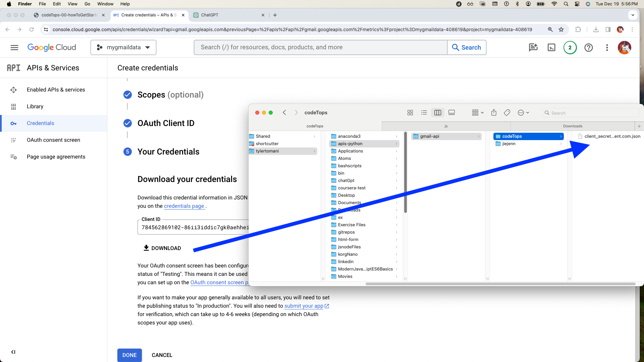Image resolution: width=644 pixels, height=362 pixels.
Task: Switch Finder to column view
Action: click(438, 113)
